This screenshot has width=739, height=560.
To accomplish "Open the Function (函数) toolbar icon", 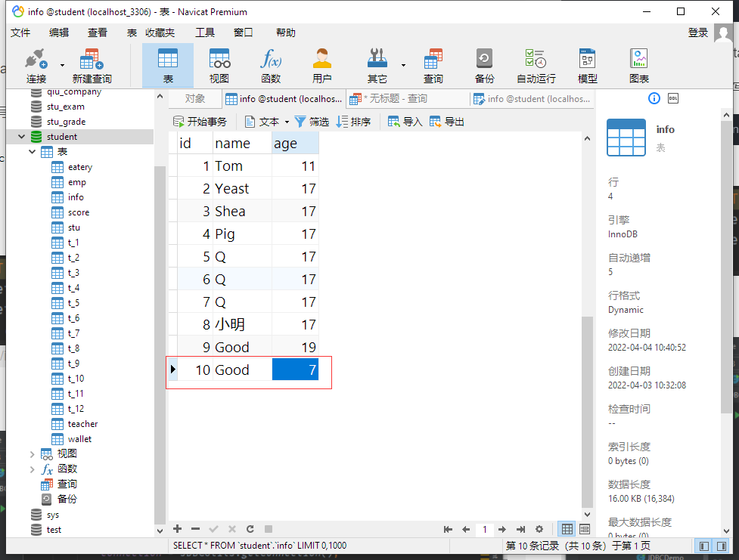I will [x=271, y=66].
